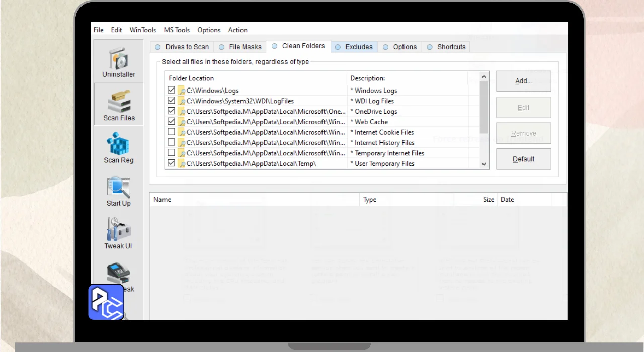Viewport: 644px width, 352px height.
Task: Click the folder list scrollbar down arrow
Action: pos(484,164)
